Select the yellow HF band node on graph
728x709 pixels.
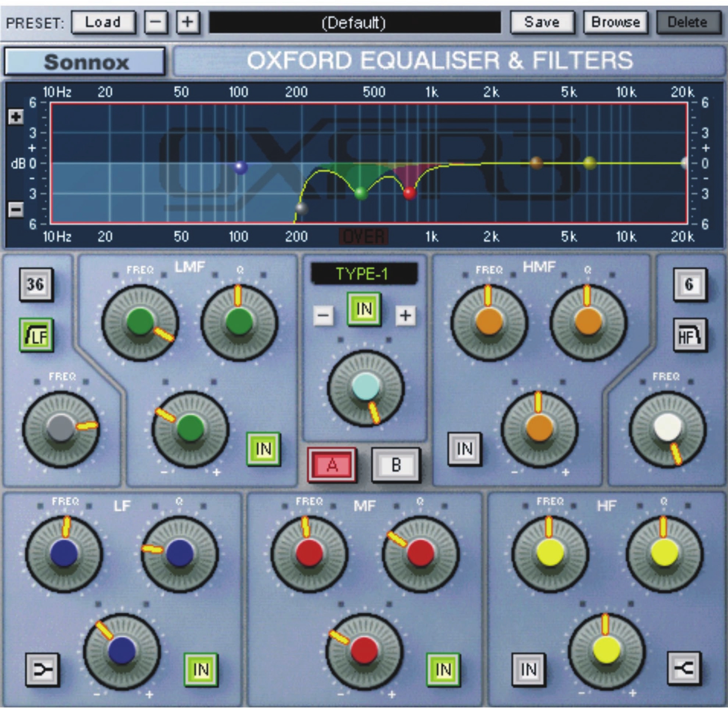590,163
